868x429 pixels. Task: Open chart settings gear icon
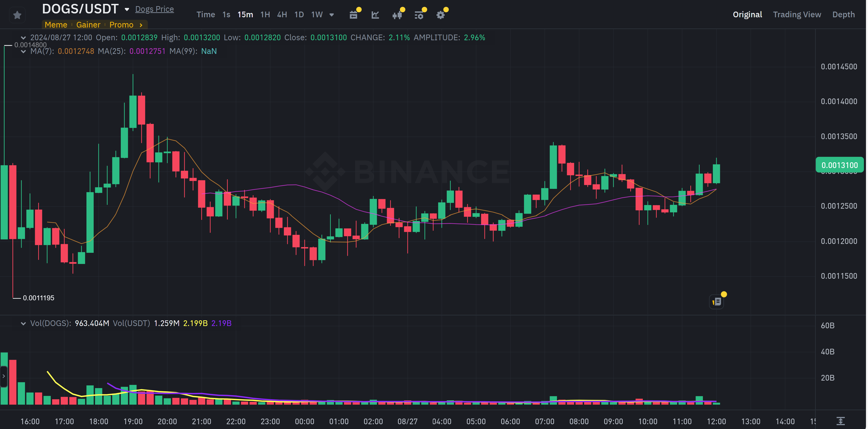coord(440,15)
